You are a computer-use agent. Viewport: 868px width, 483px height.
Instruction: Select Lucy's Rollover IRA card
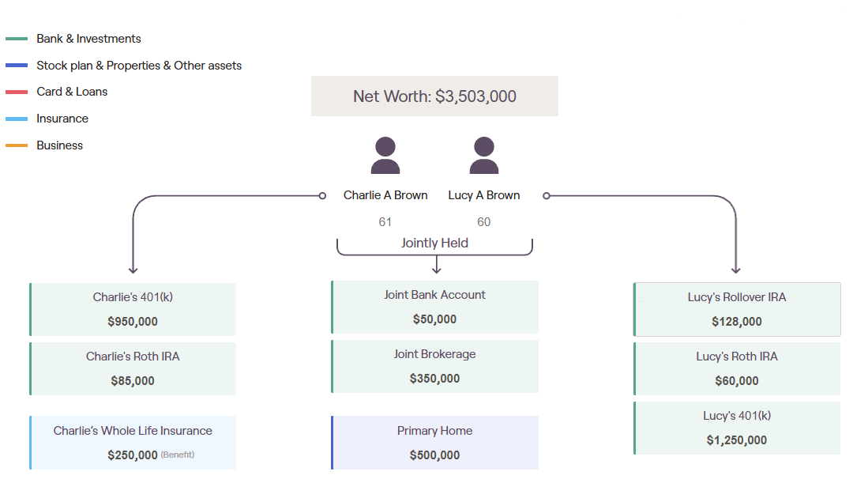(737, 309)
